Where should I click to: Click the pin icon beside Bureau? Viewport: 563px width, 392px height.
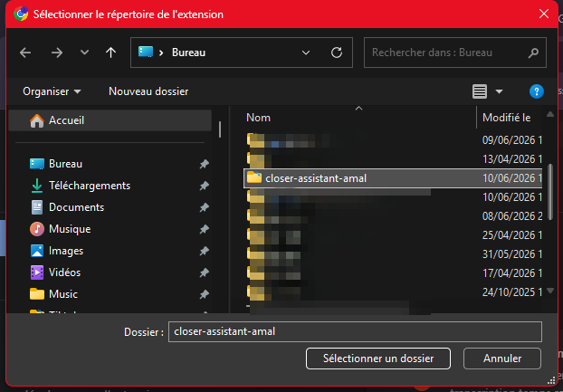pyautogui.click(x=205, y=165)
